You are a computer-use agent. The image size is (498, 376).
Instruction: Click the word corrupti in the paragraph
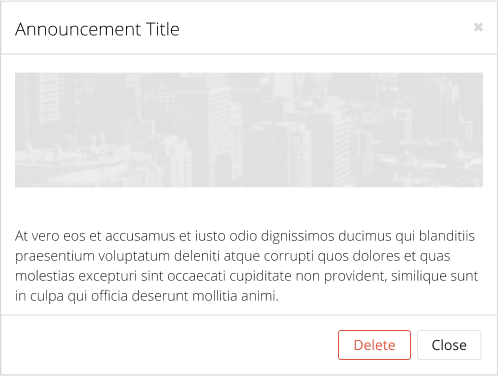(x=288, y=257)
